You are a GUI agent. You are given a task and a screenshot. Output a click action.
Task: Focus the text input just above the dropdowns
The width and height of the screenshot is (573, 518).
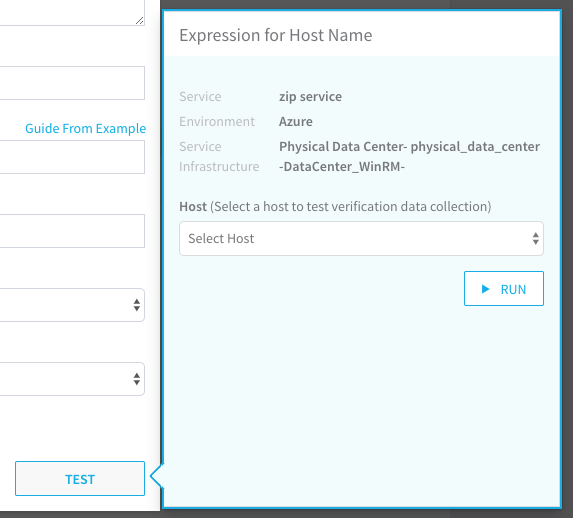(x=72, y=231)
